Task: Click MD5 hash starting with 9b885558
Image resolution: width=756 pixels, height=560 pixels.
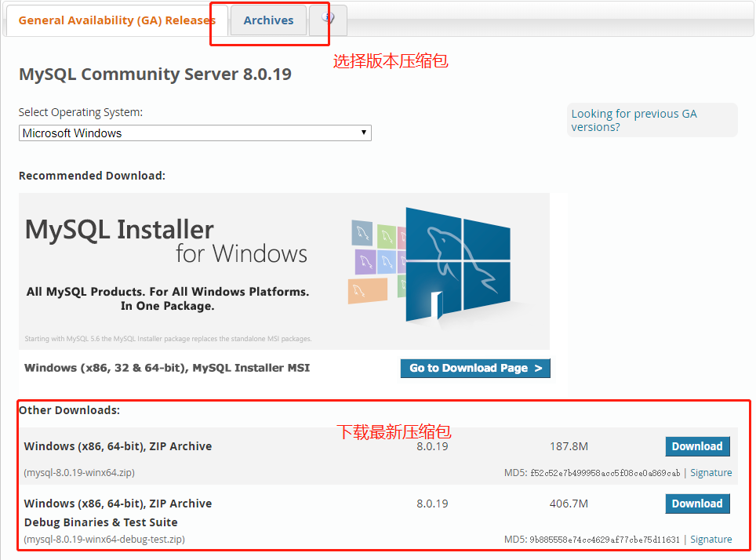Action: click(605, 540)
